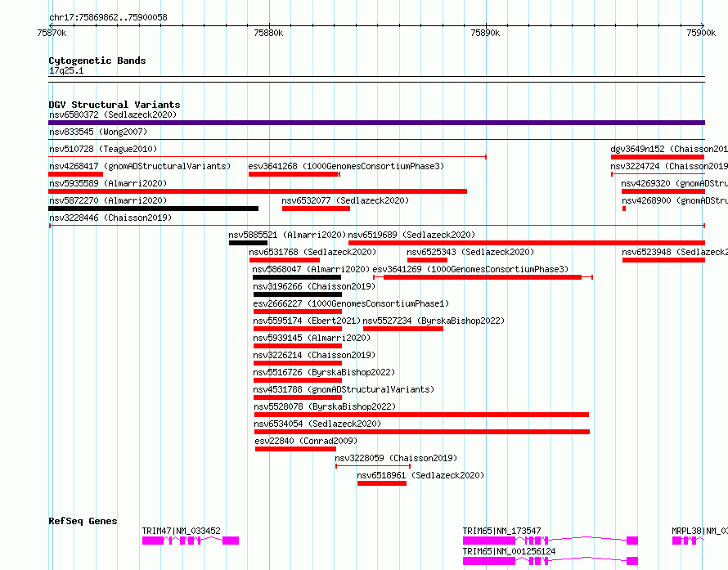728x570 pixels.
Task: Open nsv4269320 gnomAD variant label
Action: click(675, 183)
